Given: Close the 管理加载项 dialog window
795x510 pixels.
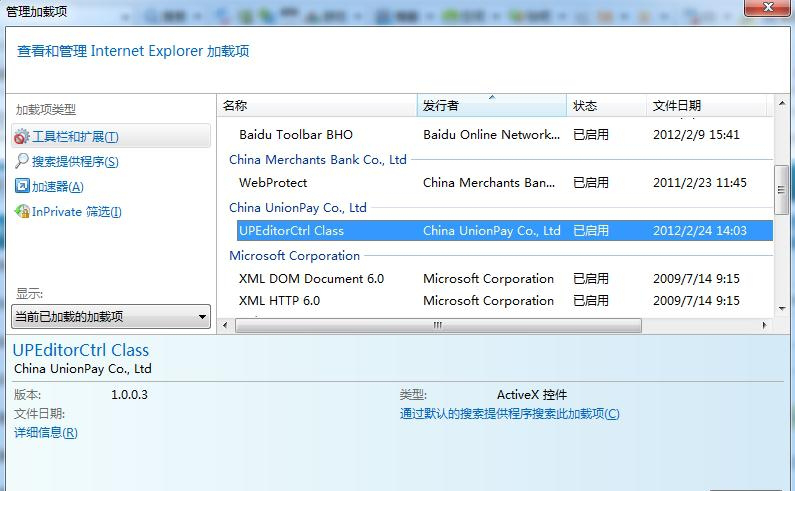Looking at the screenshot, I should 768,7.
